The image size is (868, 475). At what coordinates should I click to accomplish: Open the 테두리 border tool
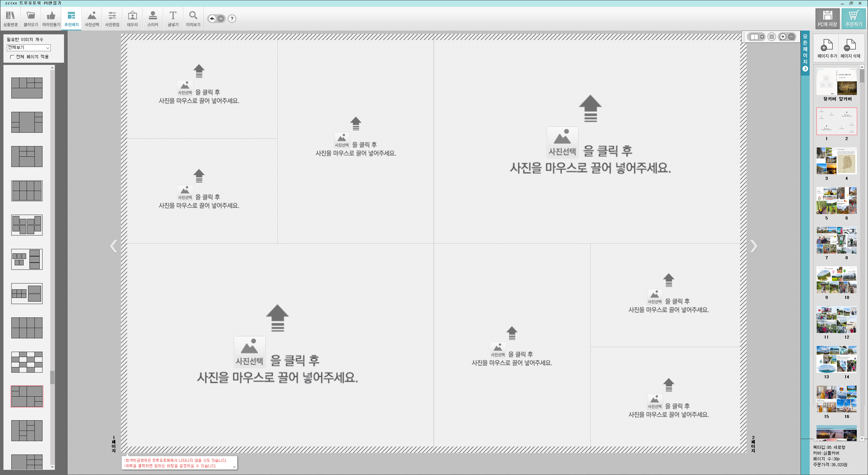[x=132, y=19]
